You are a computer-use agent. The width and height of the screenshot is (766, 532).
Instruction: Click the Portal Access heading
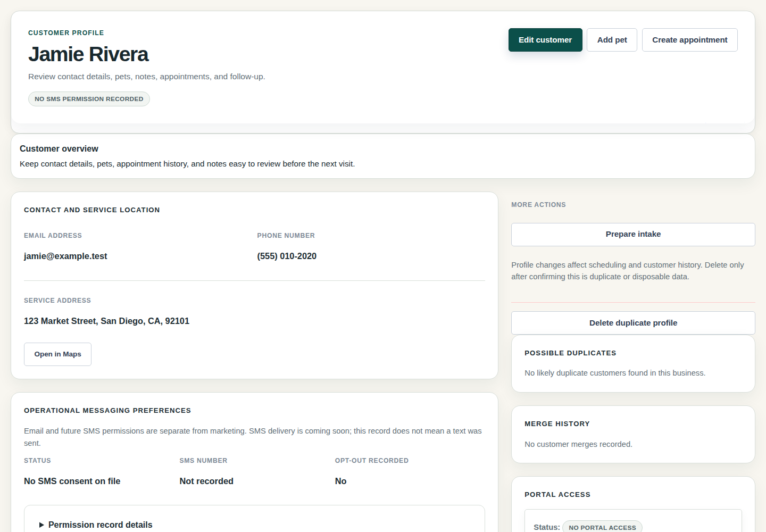(x=557, y=495)
